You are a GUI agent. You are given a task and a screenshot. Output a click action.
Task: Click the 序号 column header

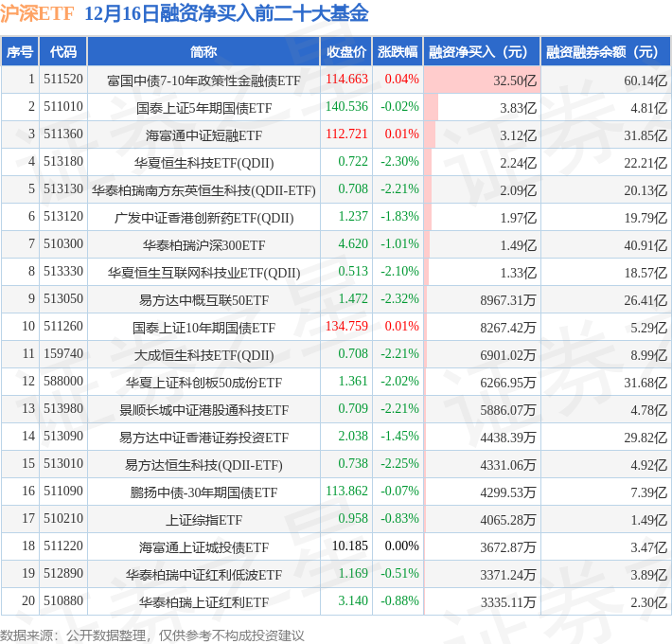pos(20,52)
